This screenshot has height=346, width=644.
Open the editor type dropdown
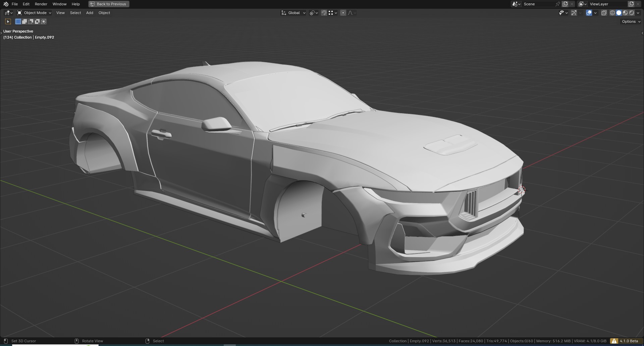(8, 13)
